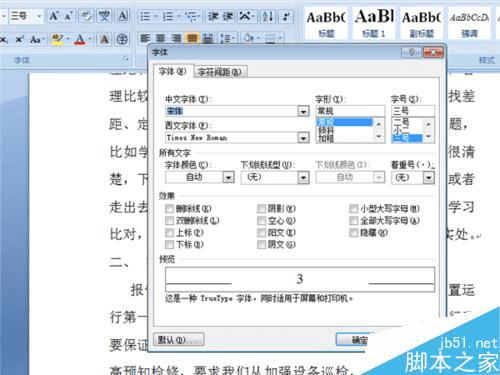500x375 pixels.
Task: Click the Align Text Left icon
Action: [x=145, y=39]
